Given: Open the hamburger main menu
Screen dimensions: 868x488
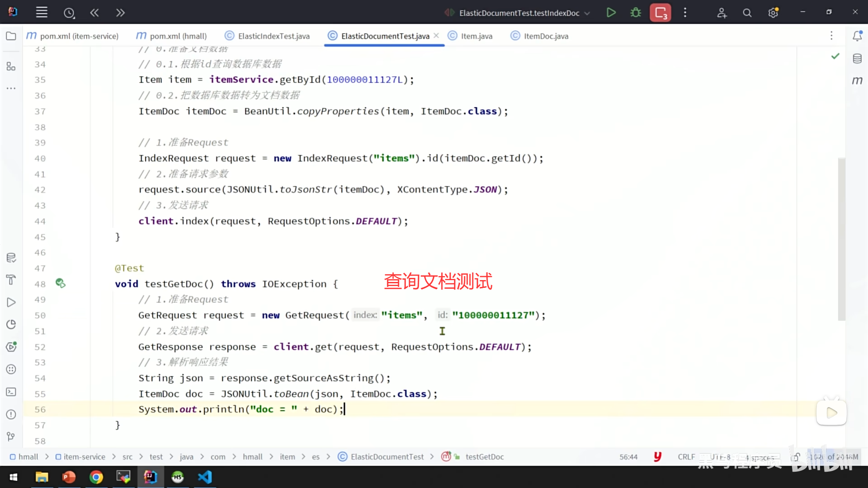Looking at the screenshot, I should click(42, 13).
